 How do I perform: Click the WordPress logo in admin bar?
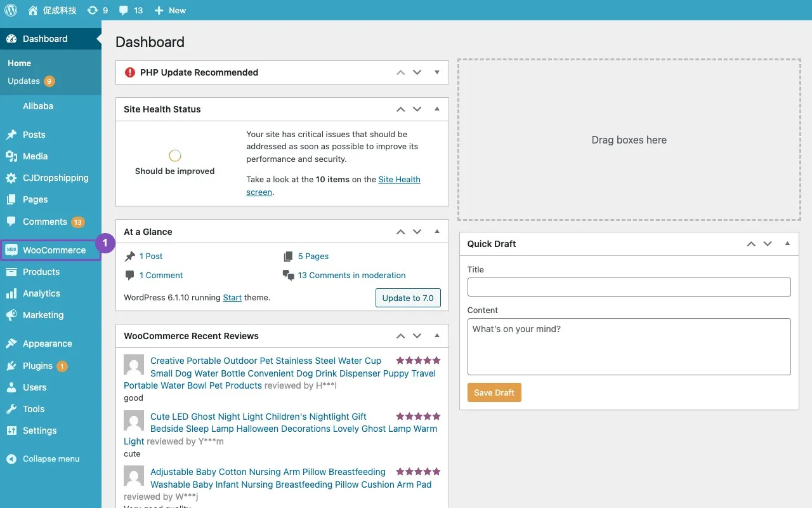11,10
